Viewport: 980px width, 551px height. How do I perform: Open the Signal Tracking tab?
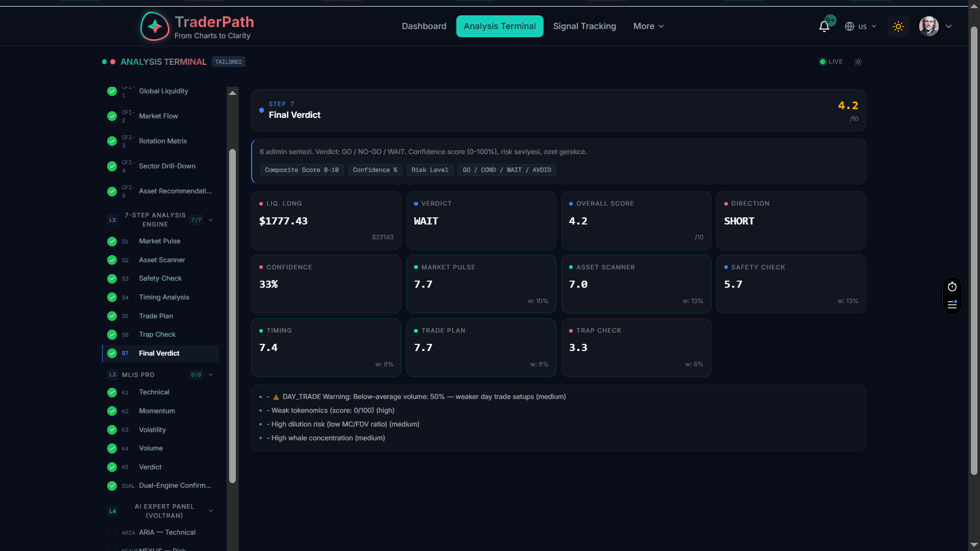coord(584,26)
